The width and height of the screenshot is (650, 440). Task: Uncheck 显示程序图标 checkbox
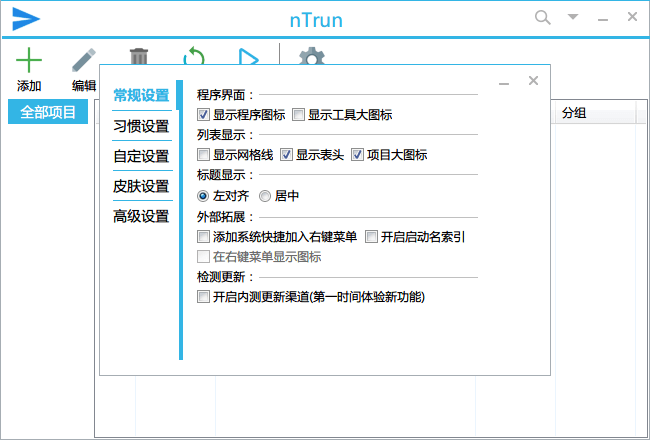pos(204,115)
